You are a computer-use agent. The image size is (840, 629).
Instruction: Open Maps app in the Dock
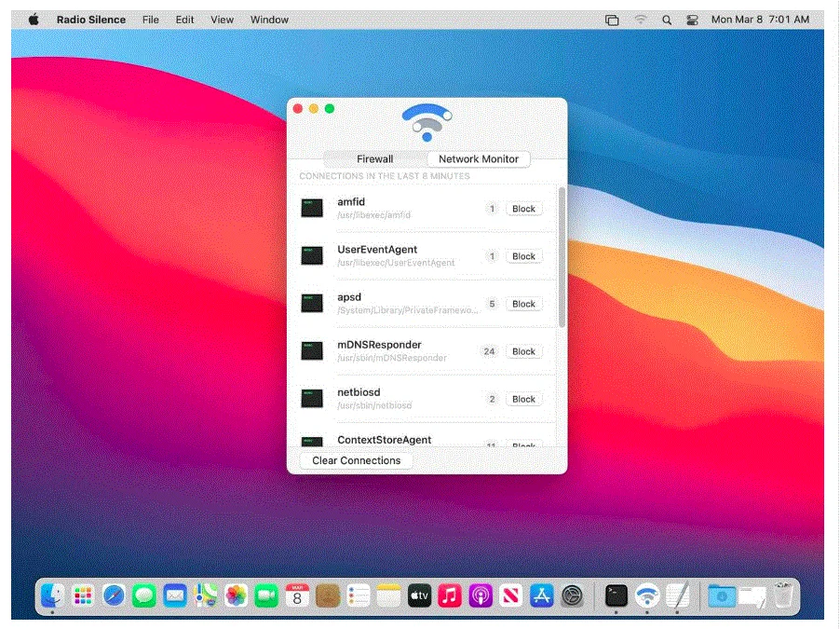click(206, 595)
